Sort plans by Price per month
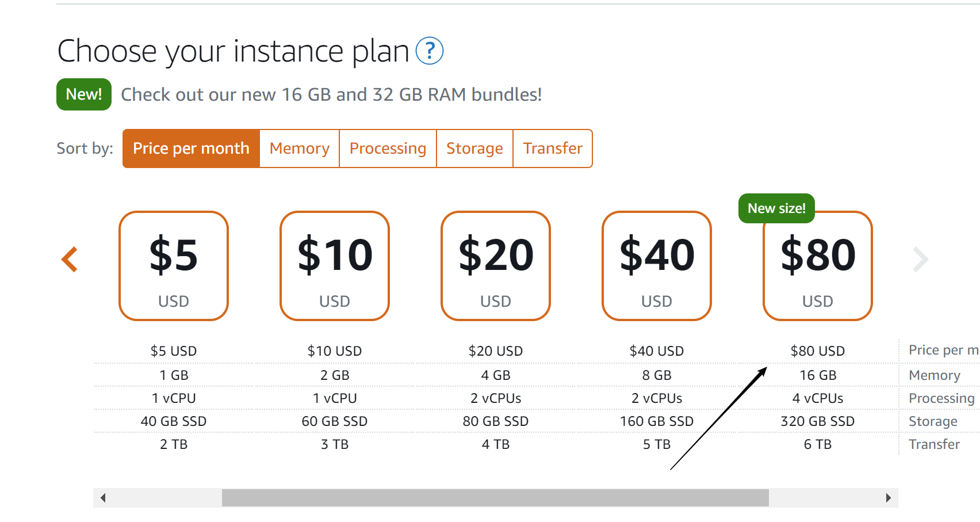980x522 pixels. pos(191,148)
